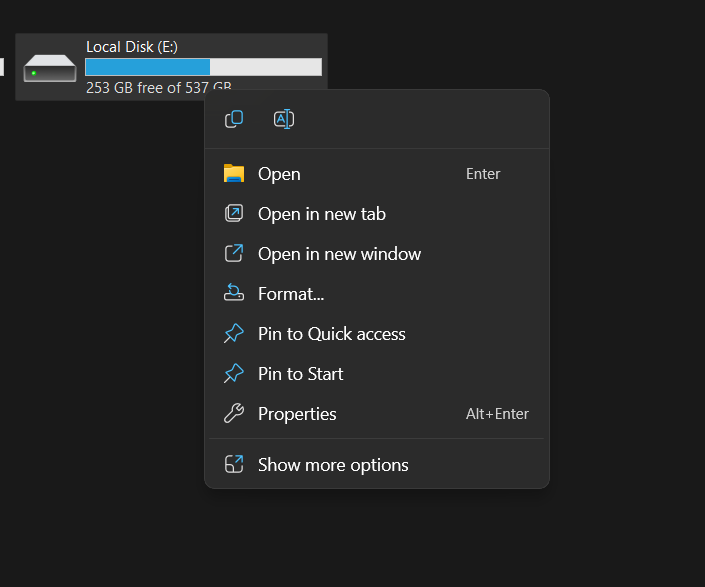Select the Pin to Quick access text
The width and height of the screenshot is (705, 587).
click(x=331, y=334)
